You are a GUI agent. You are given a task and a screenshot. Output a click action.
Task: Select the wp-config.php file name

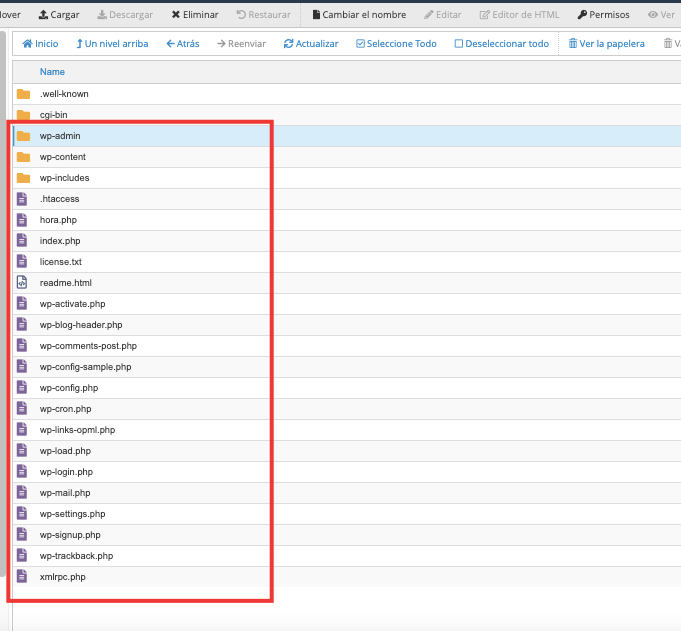click(69, 388)
